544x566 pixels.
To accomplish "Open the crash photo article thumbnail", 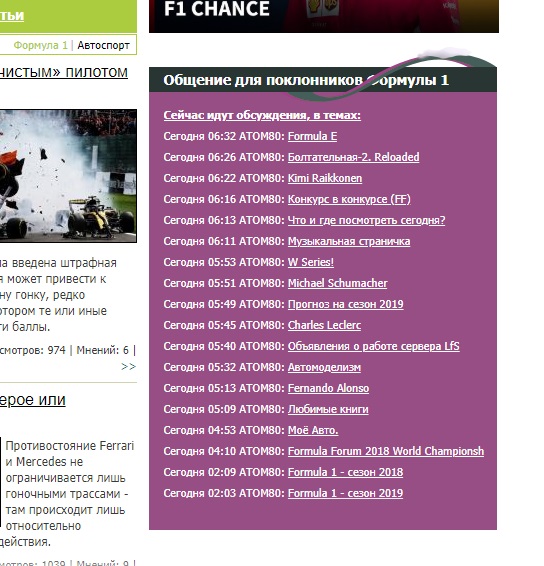I will (x=68, y=176).
